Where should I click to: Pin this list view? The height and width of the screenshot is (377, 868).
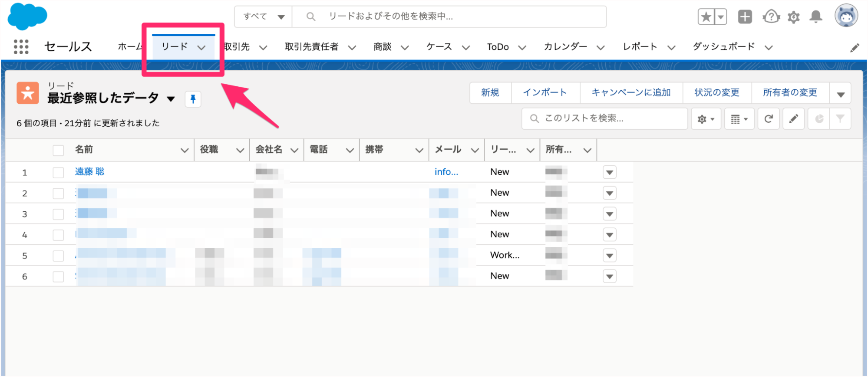point(193,99)
